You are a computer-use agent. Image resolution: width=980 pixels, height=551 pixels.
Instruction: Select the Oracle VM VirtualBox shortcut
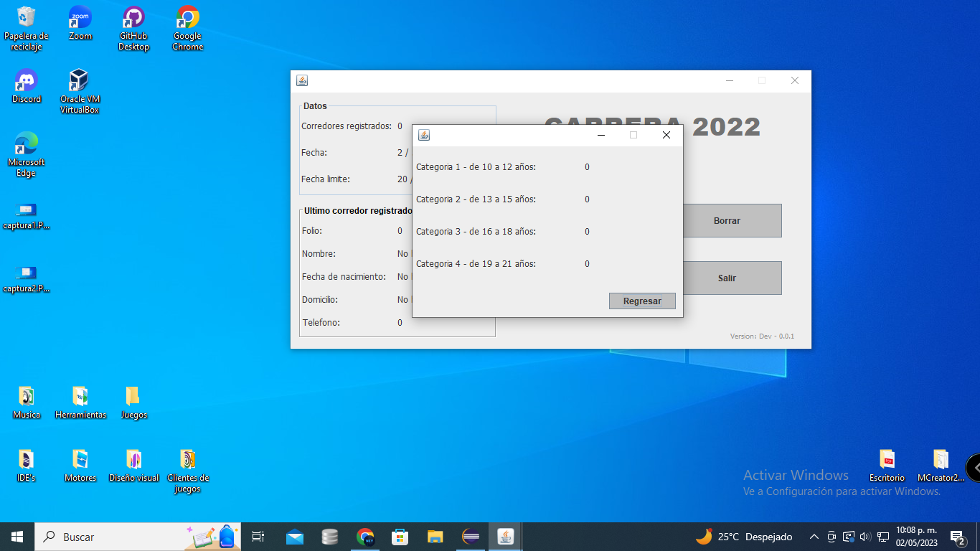click(80, 91)
